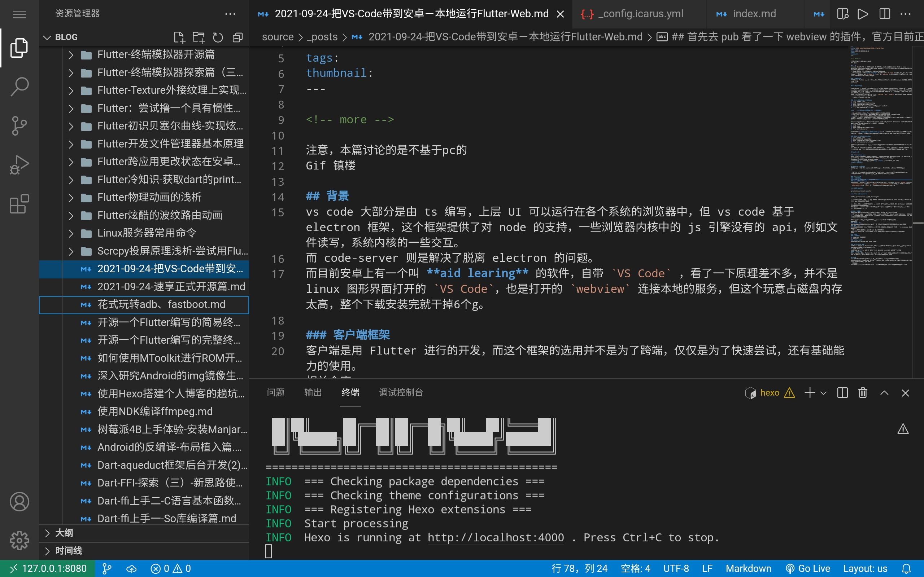924x577 pixels.
Task: Click the New File icon in BLOG explorer
Action: pyautogui.click(x=179, y=37)
